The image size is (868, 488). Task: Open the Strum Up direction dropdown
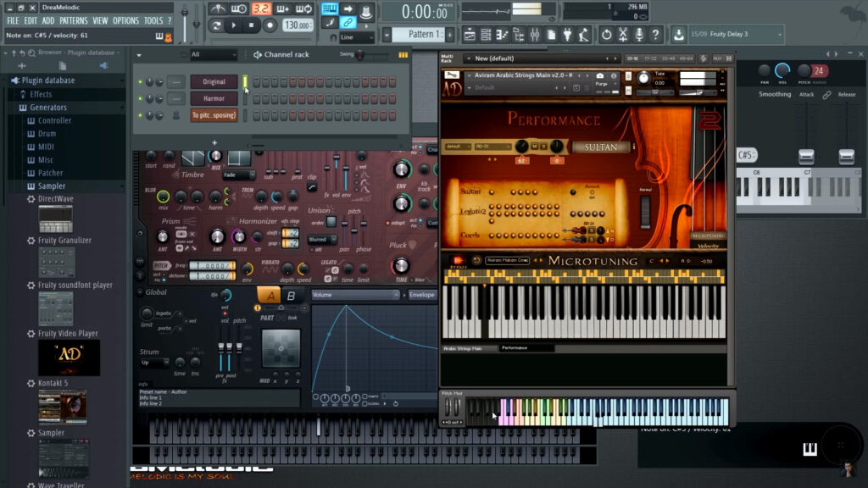point(154,363)
